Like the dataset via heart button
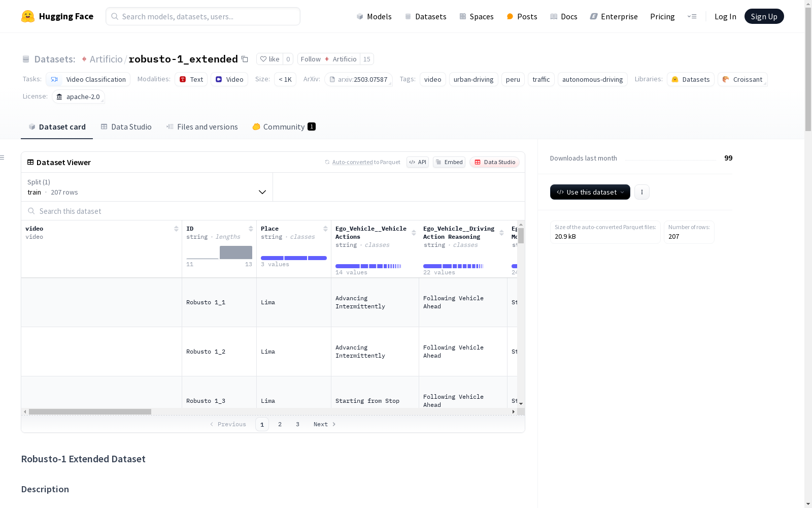Viewport: 812px width, 508px height. [270, 59]
